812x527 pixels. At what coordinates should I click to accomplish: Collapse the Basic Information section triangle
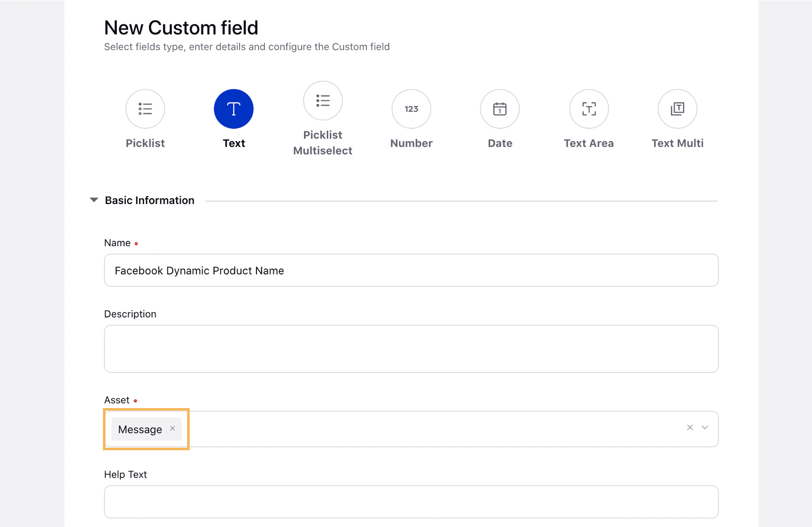point(94,200)
